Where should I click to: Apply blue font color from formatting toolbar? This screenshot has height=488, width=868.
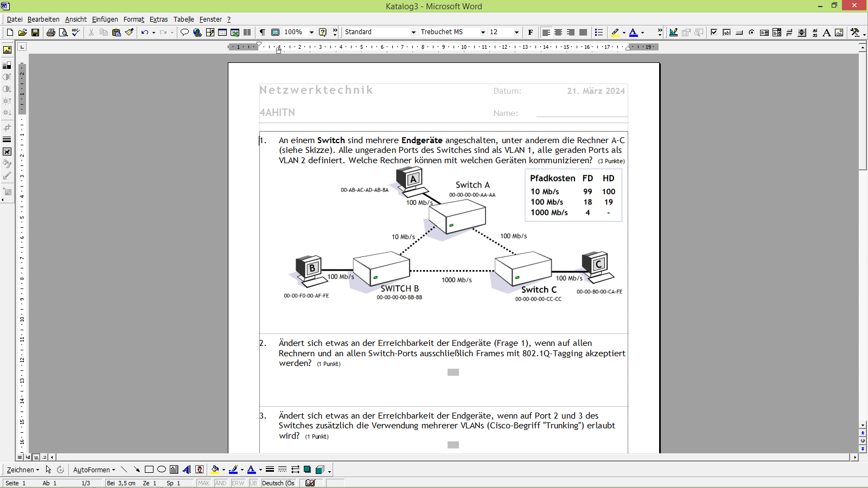click(634, 33)
